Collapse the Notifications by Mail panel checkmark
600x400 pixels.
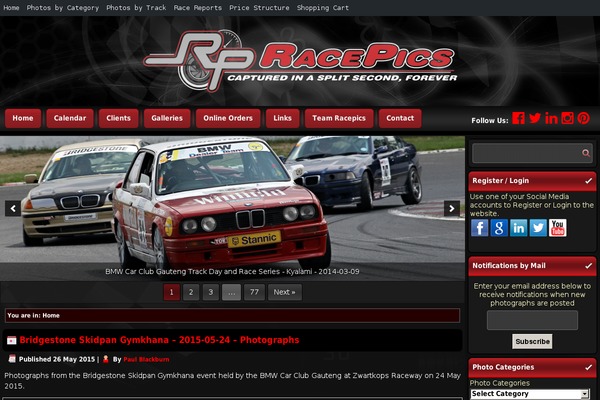[x=589, y=266]
